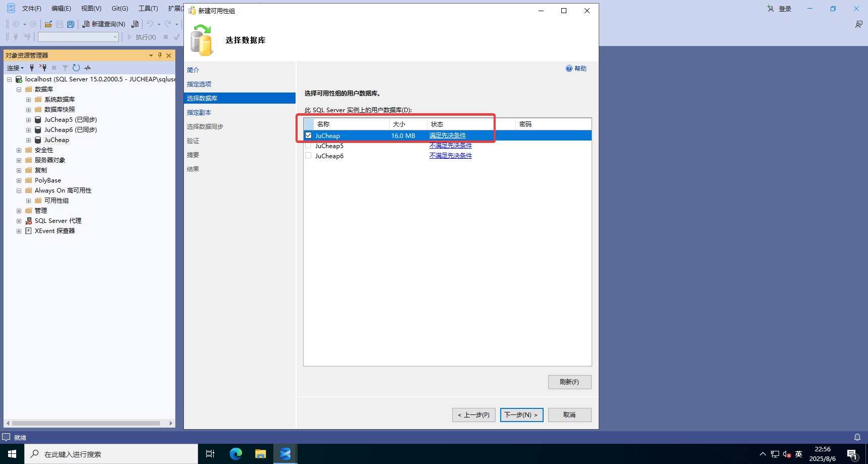Click 上一步(P) button

473,415
